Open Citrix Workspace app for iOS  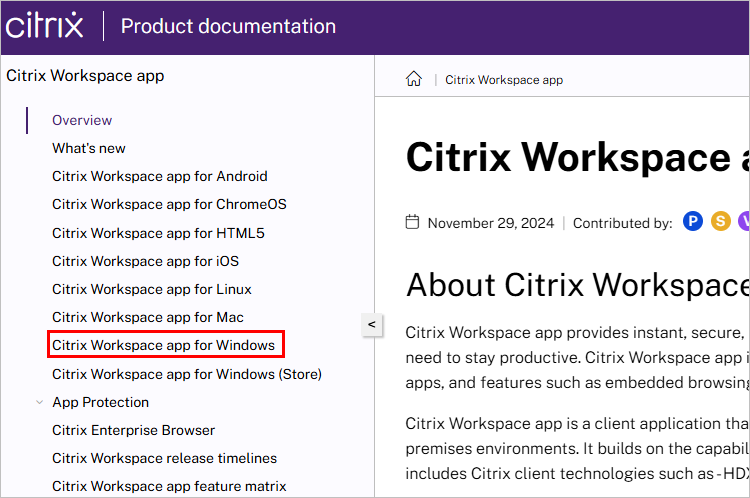[145, 261]
